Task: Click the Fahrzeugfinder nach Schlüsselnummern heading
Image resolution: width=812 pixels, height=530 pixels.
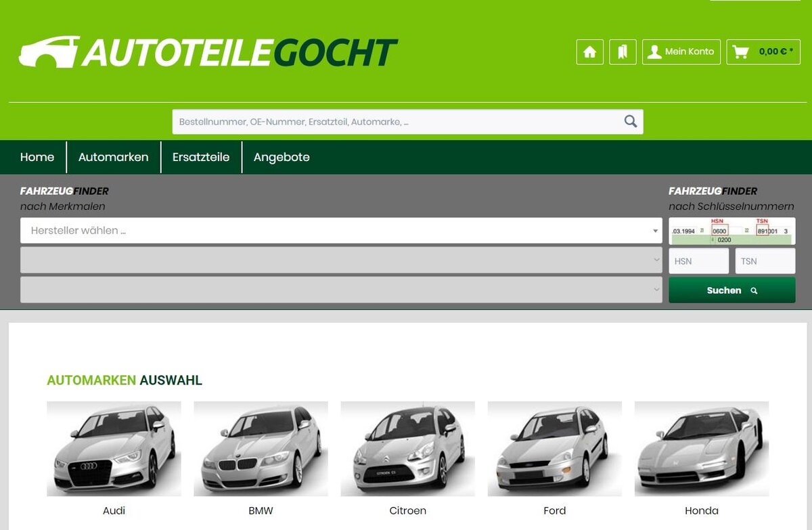Action: 731,199
